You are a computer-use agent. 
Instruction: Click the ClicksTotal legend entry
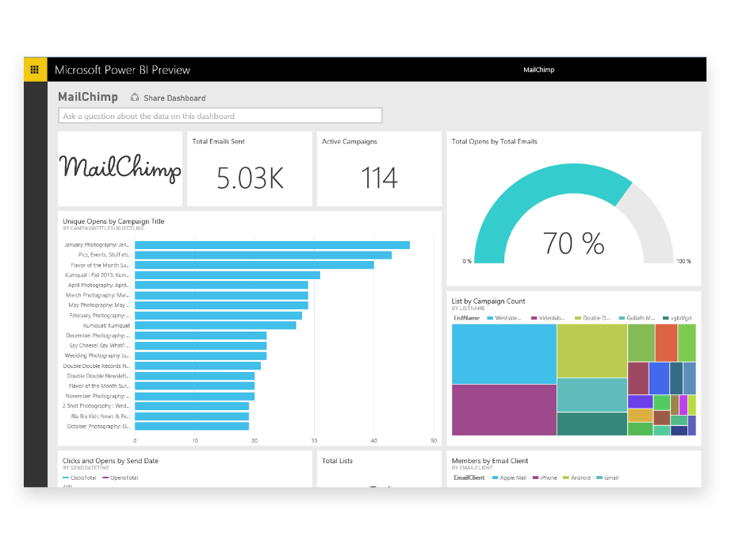[79, 478]
